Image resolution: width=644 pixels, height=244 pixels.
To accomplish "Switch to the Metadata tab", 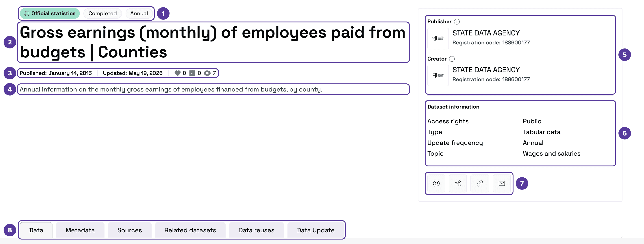I will [80, 230].
